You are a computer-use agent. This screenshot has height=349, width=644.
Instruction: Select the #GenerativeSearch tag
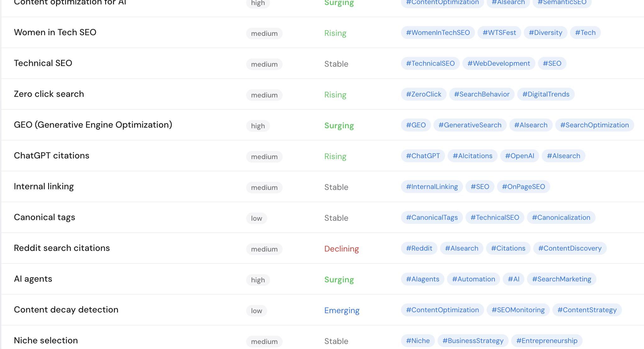(x=470, y=125)
